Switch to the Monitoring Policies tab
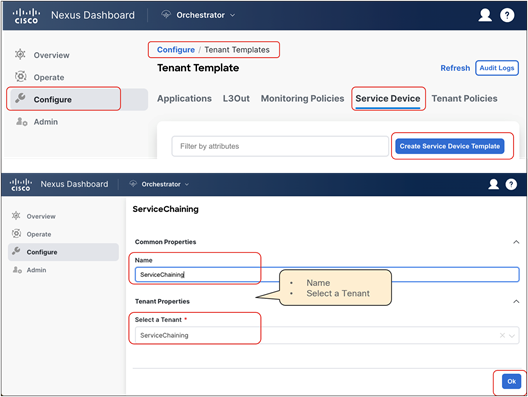This screenshot has width=528, height=397. click(x=302, y=98)
